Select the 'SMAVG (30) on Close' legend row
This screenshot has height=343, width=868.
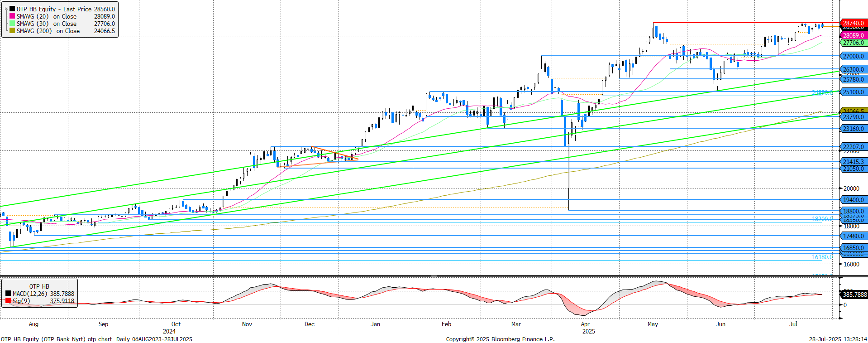tap(62, 23)
